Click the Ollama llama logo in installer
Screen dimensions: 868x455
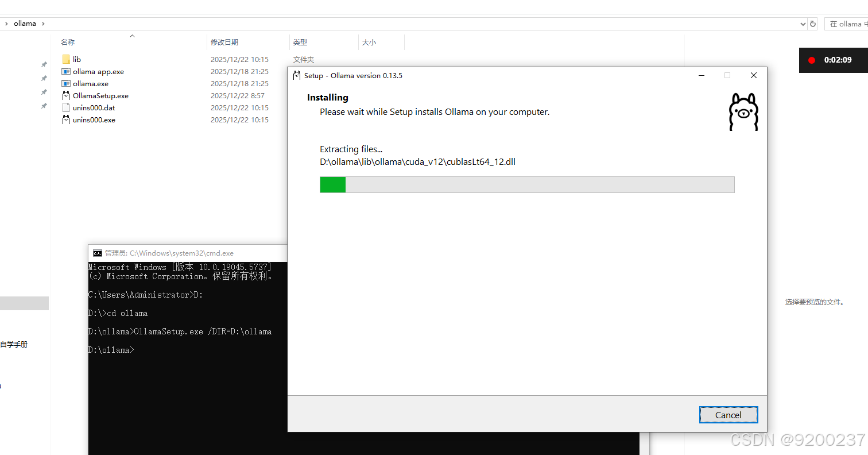pos(743,111)
